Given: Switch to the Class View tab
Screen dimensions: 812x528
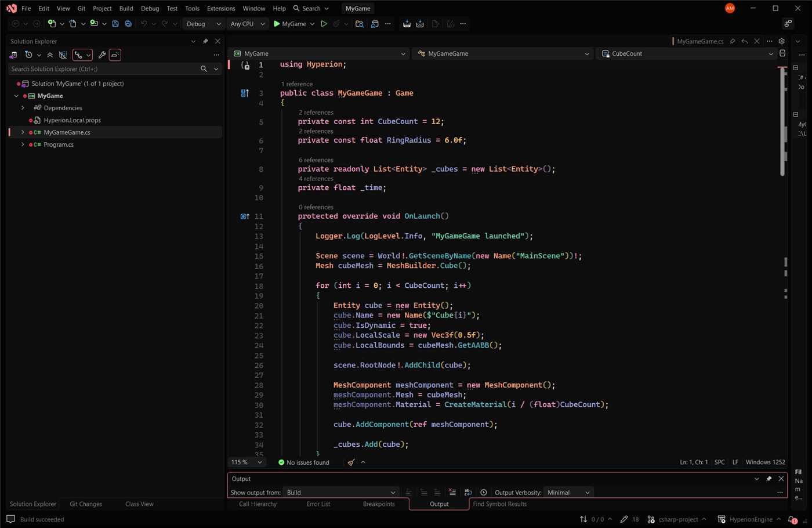Looking at the screenshot, I should pyautogui.click(x=139, y=504).
